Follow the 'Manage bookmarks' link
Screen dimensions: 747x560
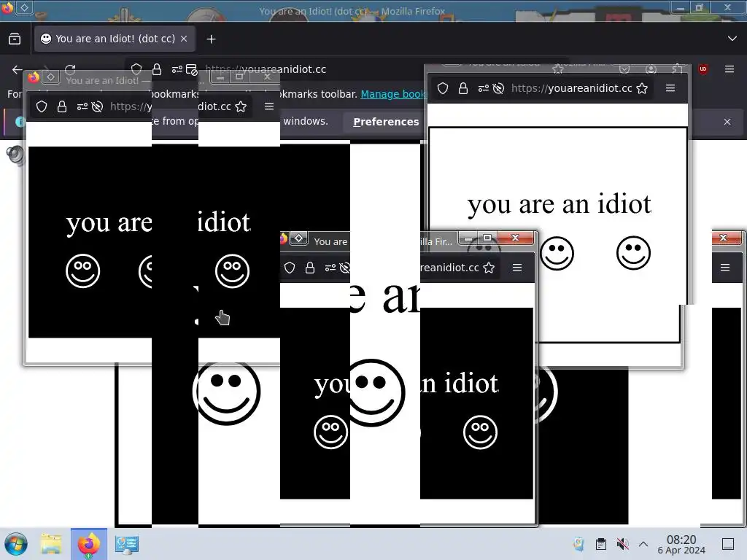point(393,94)
